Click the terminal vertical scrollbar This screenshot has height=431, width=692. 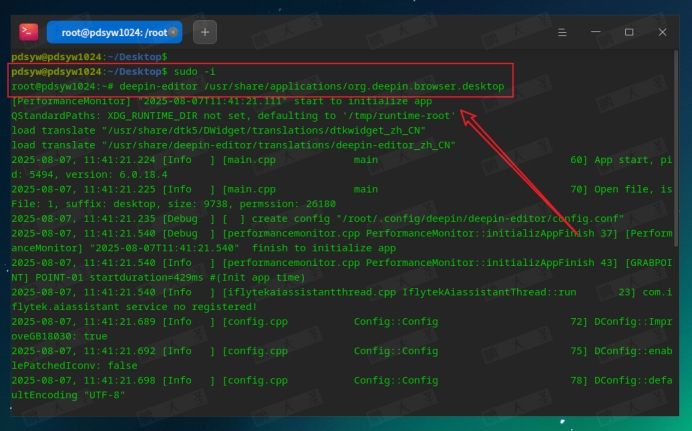click(x=676, y=149)
